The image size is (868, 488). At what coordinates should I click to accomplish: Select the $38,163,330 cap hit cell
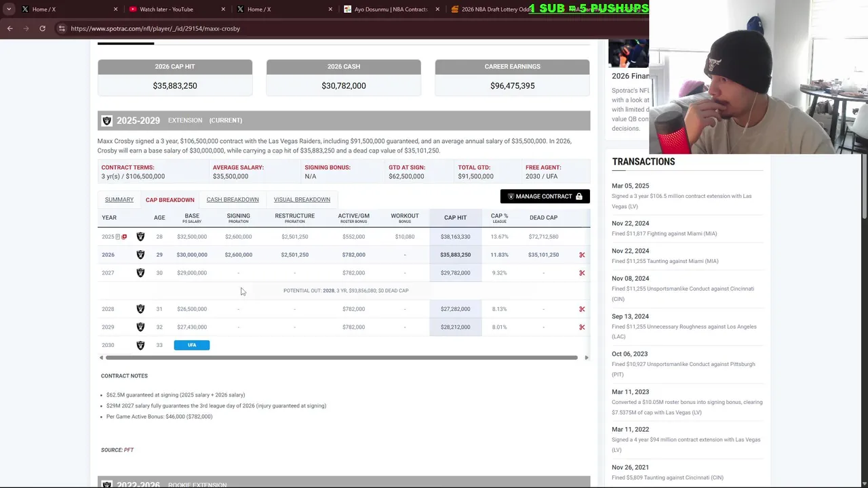(455, 237)
